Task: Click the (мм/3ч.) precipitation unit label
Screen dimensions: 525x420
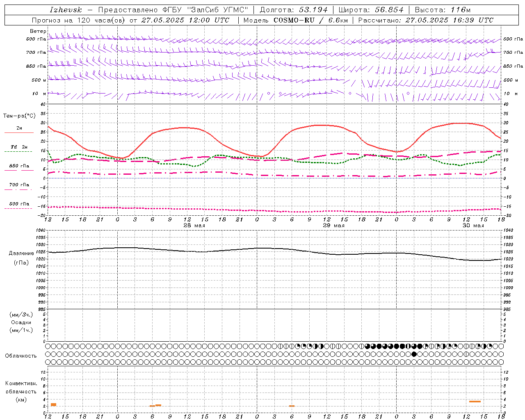Action: coord(21,315)
